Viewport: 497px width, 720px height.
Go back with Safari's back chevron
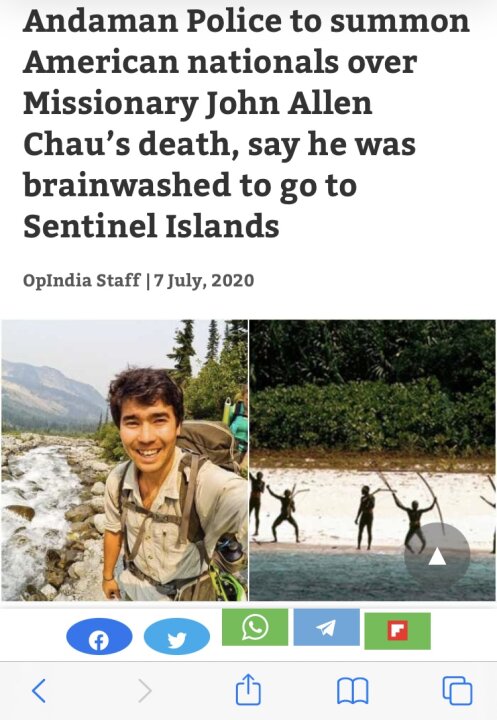pyautogui.click(x=39, y=690)
